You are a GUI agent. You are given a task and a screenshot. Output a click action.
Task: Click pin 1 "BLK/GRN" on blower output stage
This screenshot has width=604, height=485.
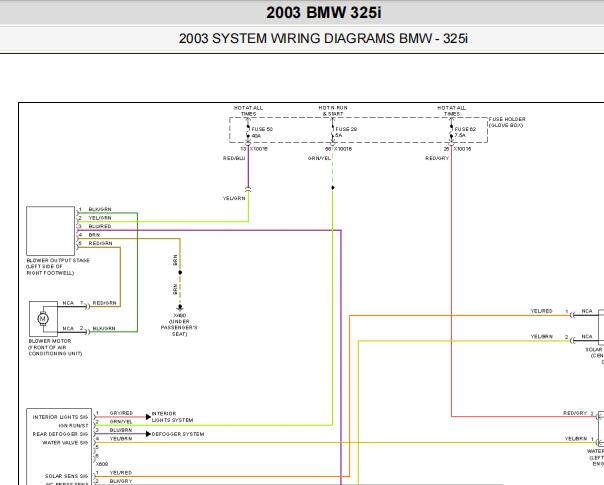tap(100, 209)
